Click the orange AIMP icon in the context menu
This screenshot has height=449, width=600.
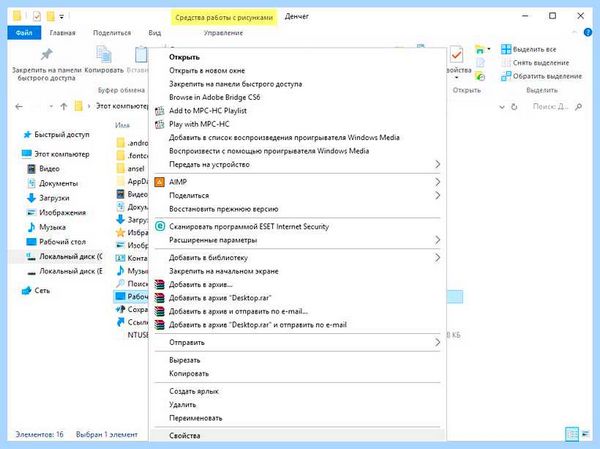(x=159, y=182)
